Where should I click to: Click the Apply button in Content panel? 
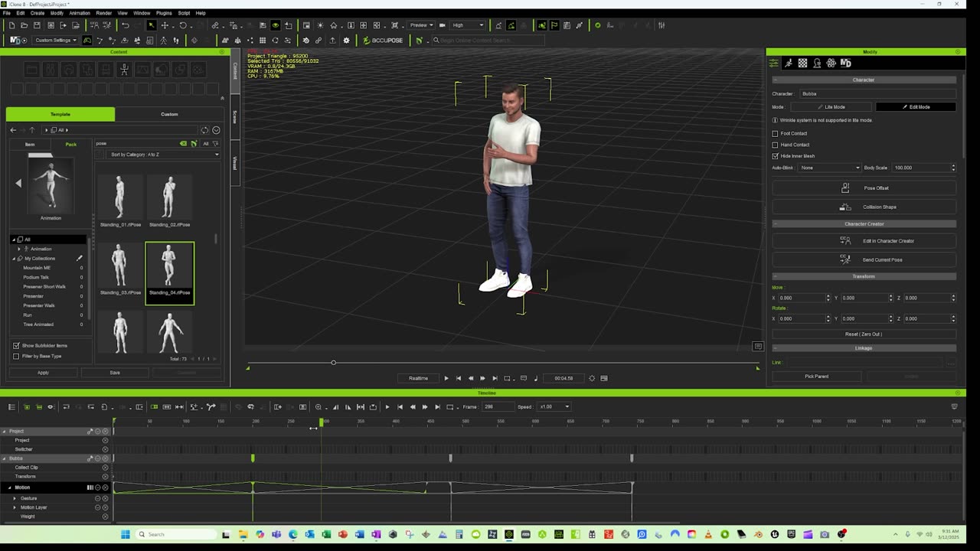pyautogui.click(x=43, y=373)
